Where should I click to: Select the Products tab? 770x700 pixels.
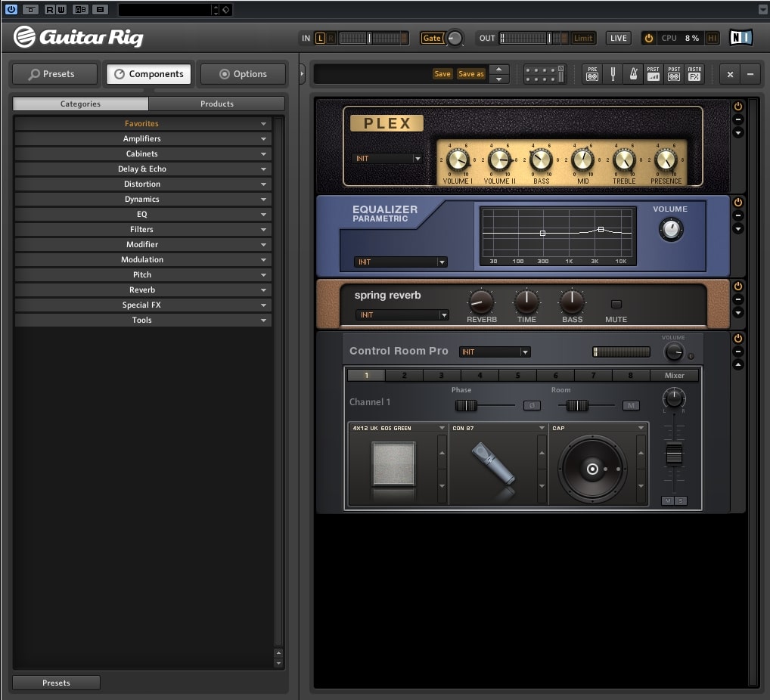click(216, 104)
